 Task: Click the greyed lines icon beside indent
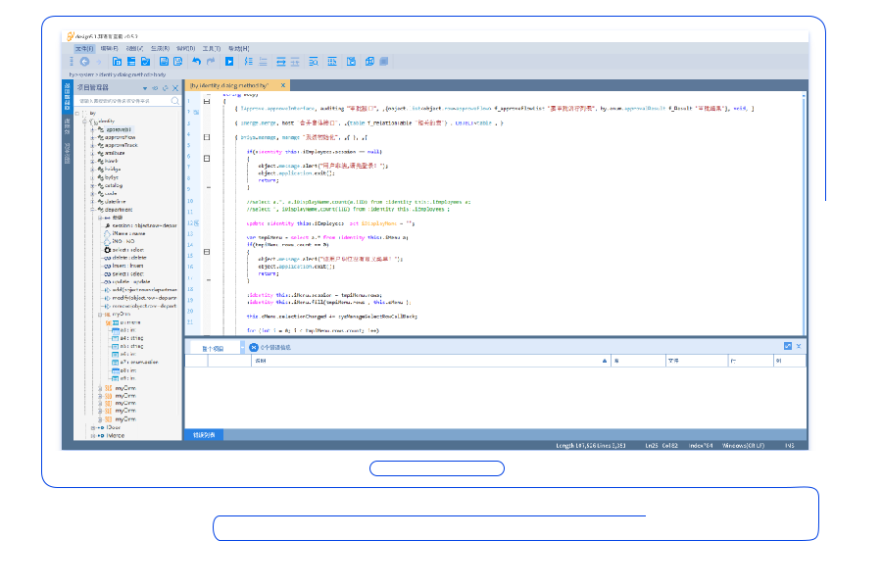(263, 62)
